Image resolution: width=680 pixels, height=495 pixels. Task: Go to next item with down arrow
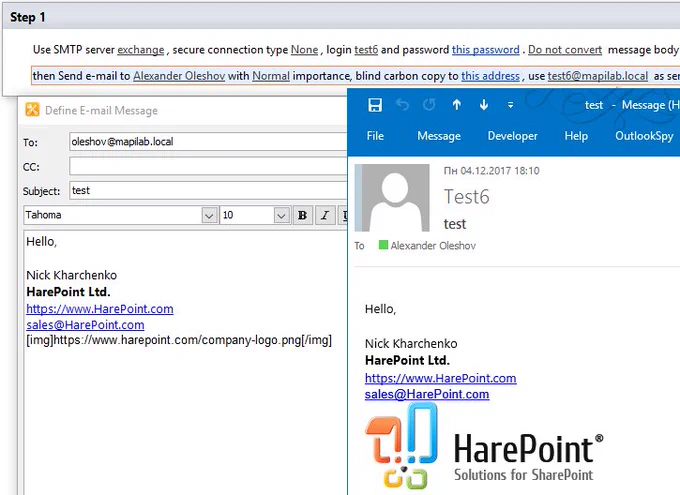coord(484,105)
